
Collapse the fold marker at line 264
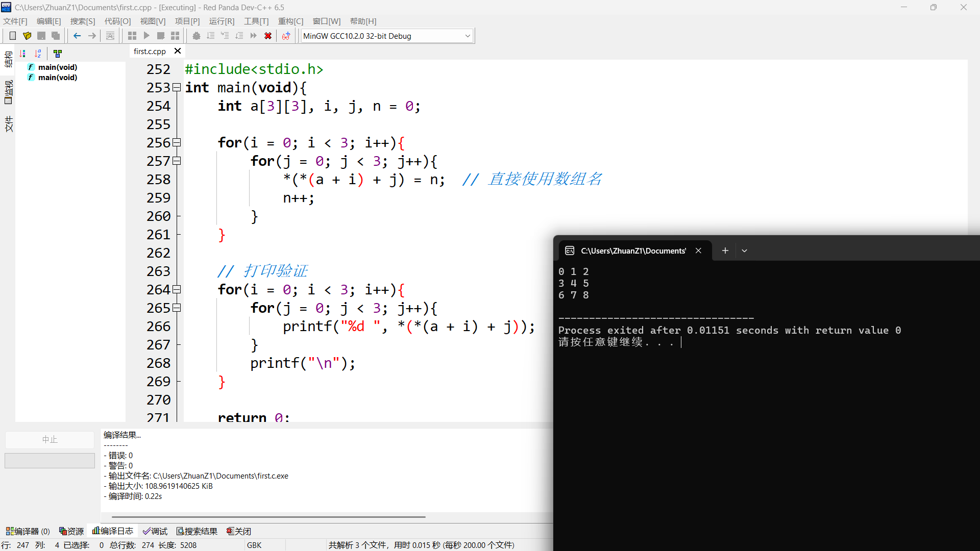[x=177, y=290]
